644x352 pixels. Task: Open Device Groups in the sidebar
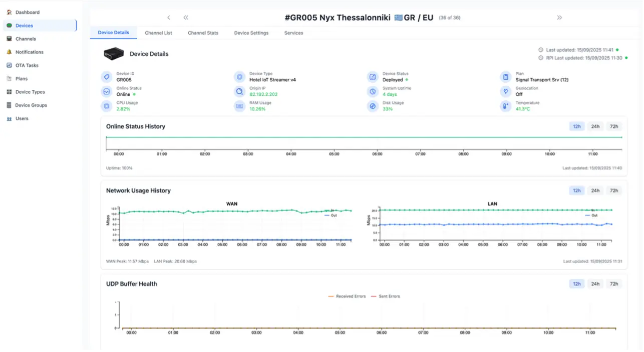(x=31, y=105)
